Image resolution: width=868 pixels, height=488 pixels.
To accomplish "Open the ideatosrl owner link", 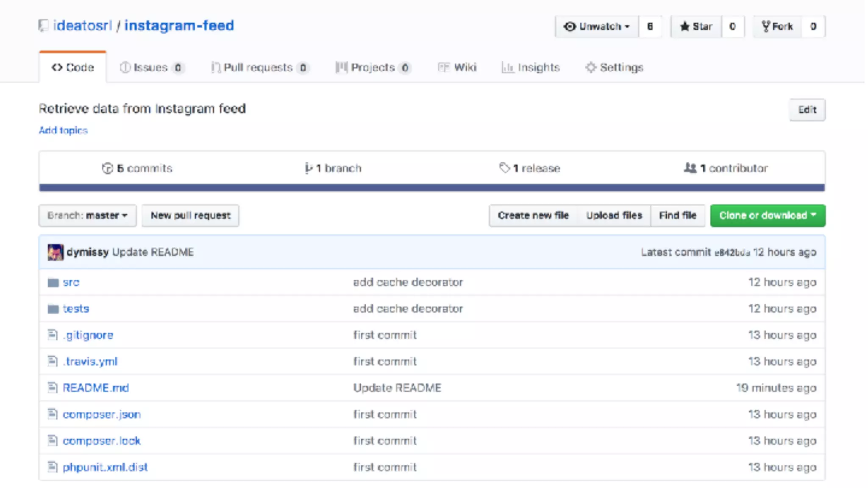I will (83, 25).
